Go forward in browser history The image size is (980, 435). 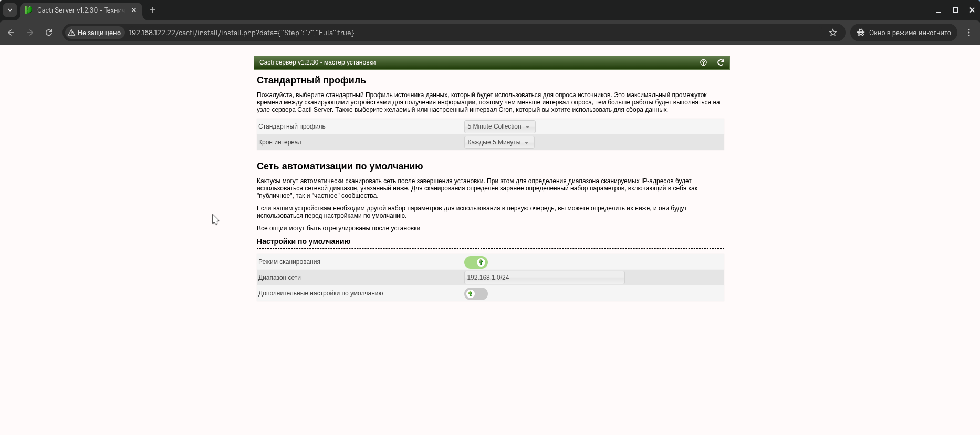[x=30, y=33]
